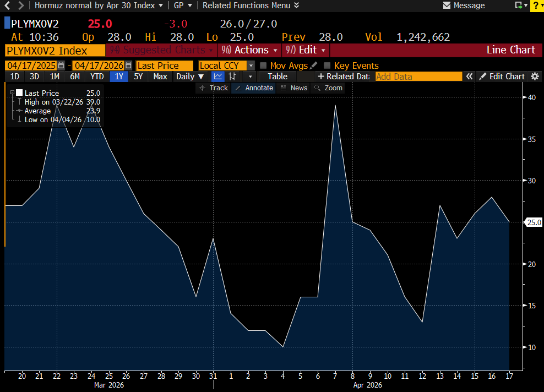Viewport: 544px width, 392px height.
Task: Activate the Zoom magnifier tool
Action: click(x=328, y=88)
